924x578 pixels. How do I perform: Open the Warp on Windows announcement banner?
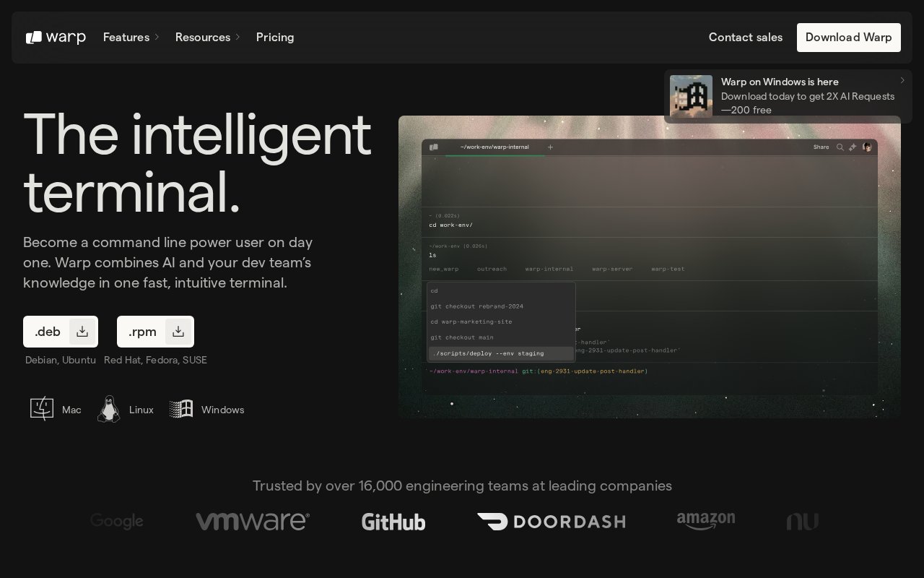pos(788,96)
